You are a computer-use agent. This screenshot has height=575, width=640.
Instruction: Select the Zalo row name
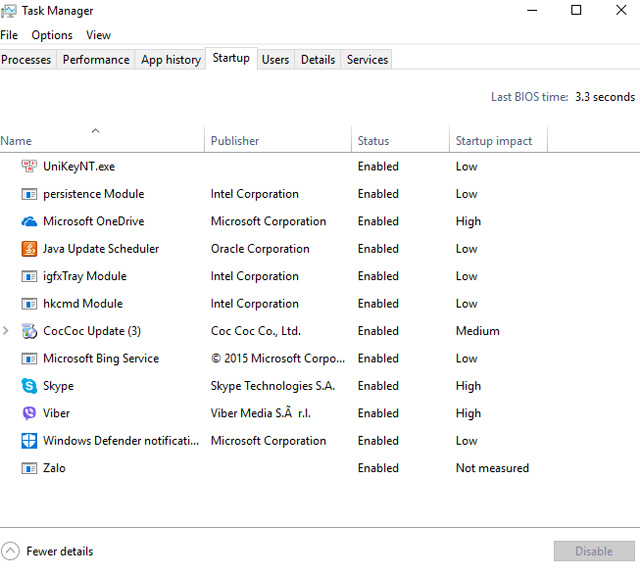[x=54, y=468]
